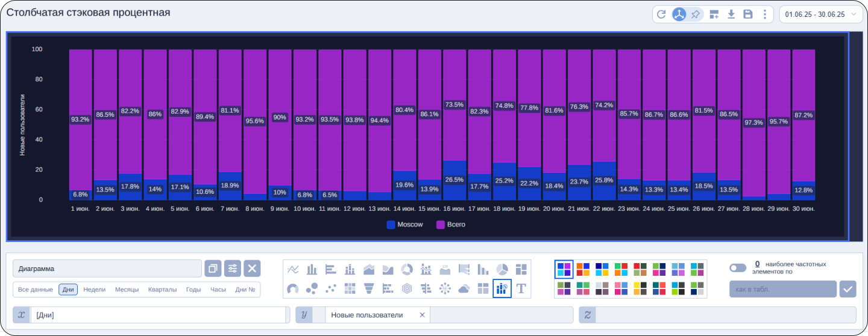Toggle Moscow series in chart legend
Screen dimensions: 868x336
point(404,225)
